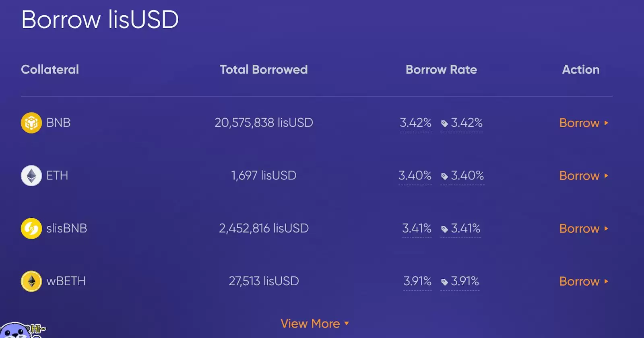Click the Collateral column header
This screenshot has height=338, width=644.
[x=50, y=70]
